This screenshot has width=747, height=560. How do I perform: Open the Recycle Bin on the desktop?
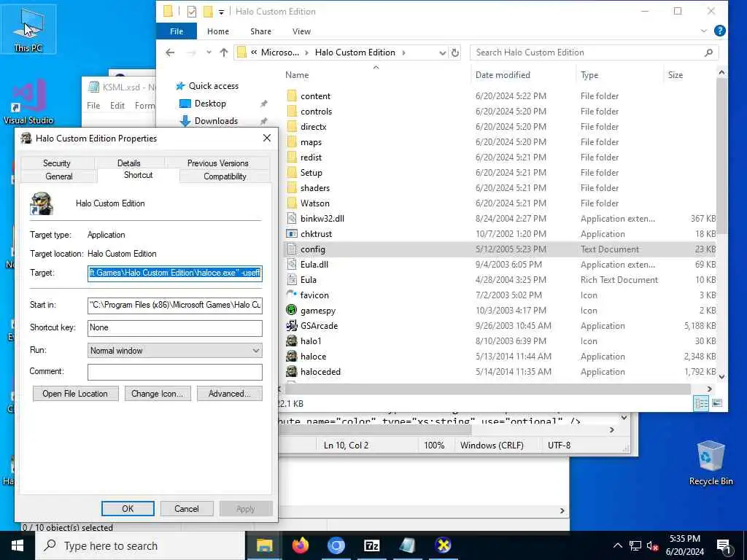[x=711, y=462]
